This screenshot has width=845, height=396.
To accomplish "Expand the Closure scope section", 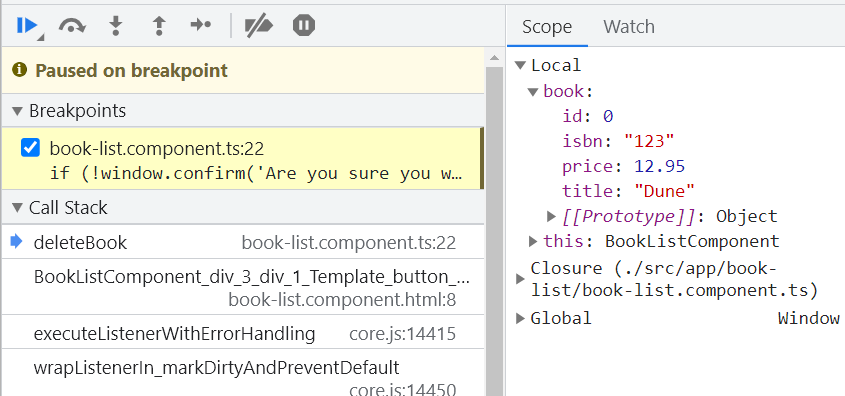I will click(520, 279).
